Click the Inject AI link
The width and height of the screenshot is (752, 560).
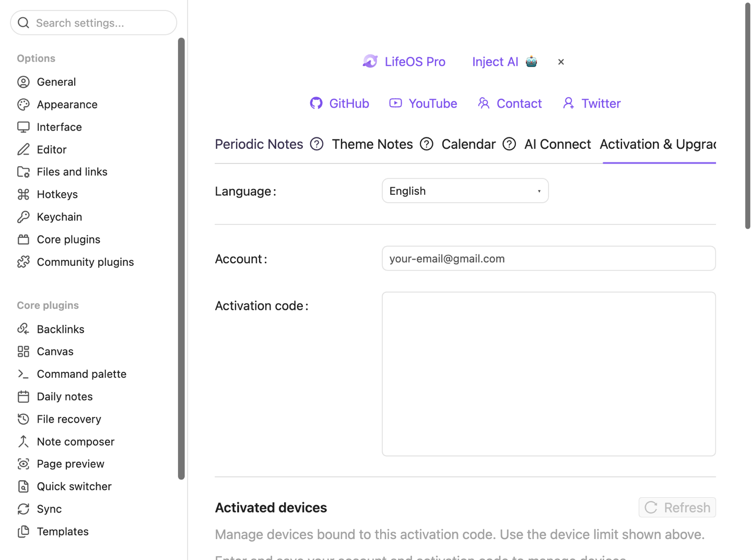tap(495, 62)
